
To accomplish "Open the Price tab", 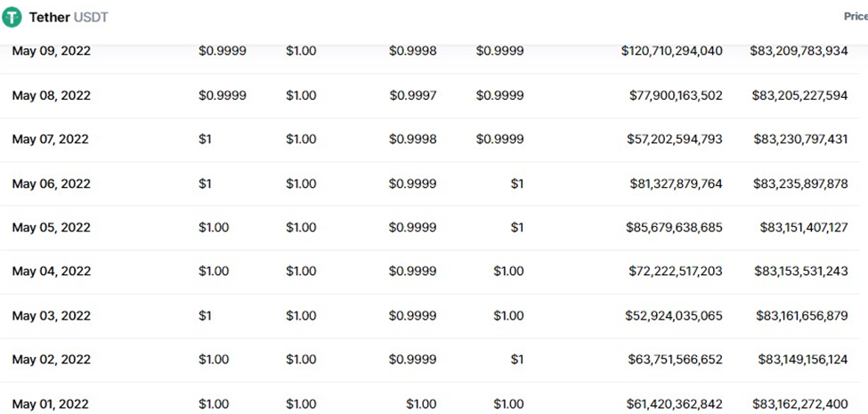I will coord(855,17).
